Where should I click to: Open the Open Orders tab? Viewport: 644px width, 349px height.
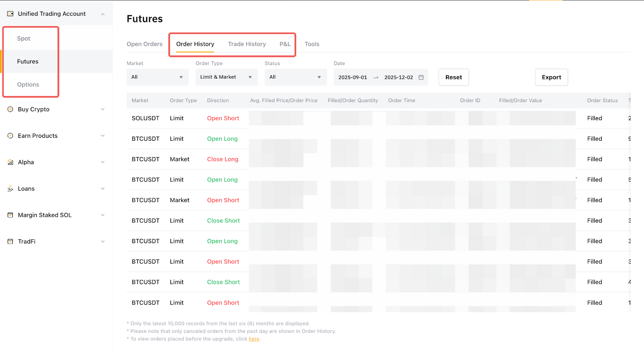144,44
